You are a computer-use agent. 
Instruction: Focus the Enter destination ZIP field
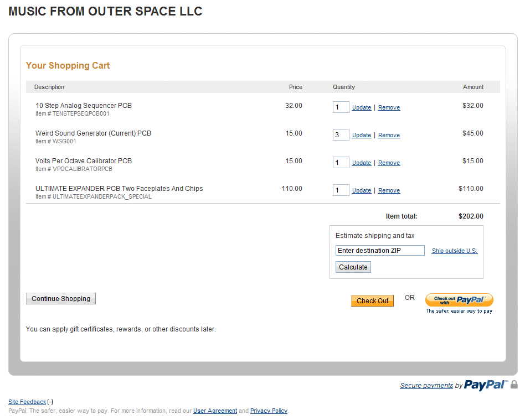pos(380,251)
